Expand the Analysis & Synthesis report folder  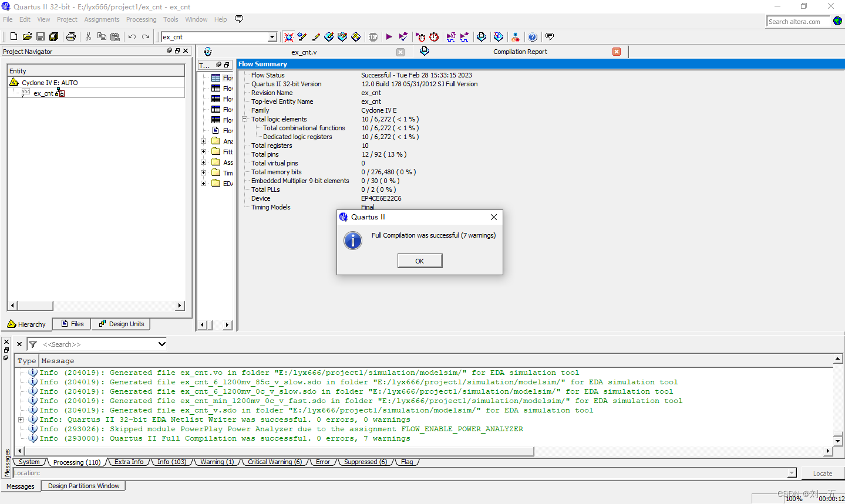204,141
